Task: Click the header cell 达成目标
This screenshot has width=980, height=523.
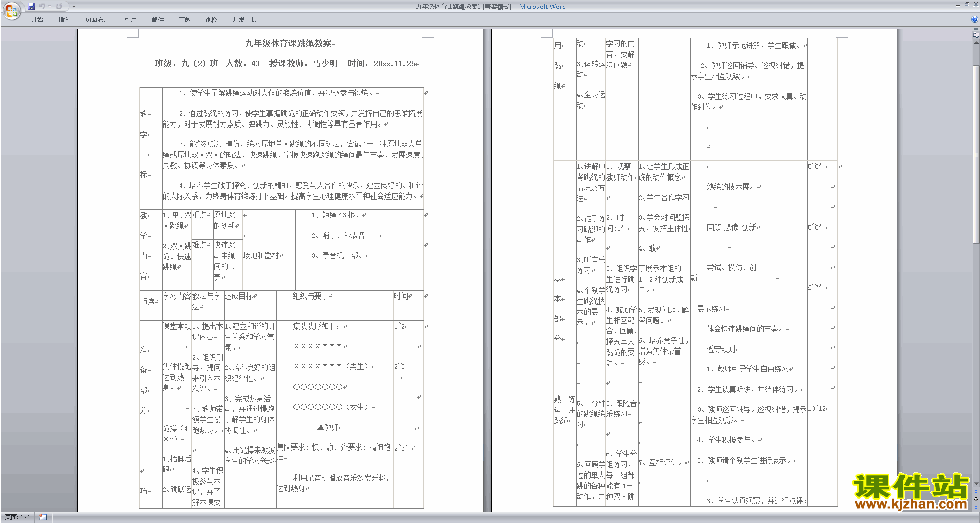Action: 239,296
